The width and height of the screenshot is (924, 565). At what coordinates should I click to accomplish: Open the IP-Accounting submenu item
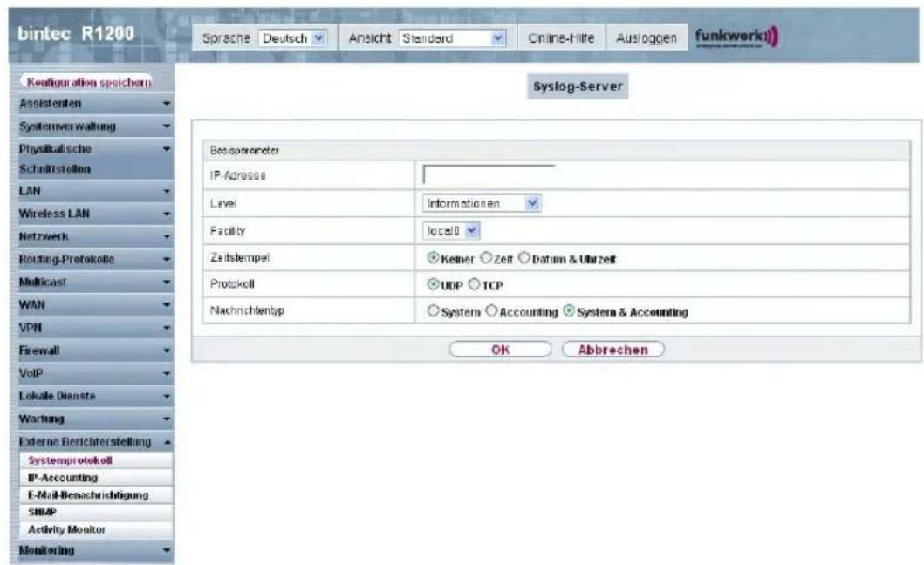tap(97, 478)
